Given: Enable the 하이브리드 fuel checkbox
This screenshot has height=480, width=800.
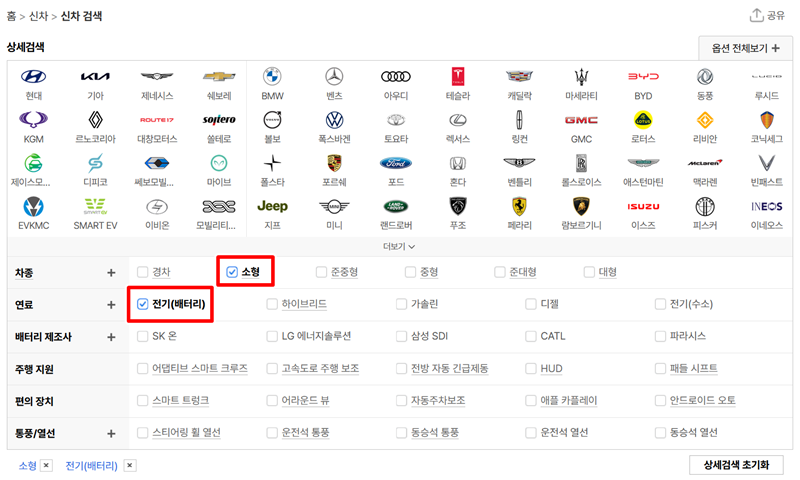Looking at the screenshot, I should pyautogui.click(x=272, y=304).
